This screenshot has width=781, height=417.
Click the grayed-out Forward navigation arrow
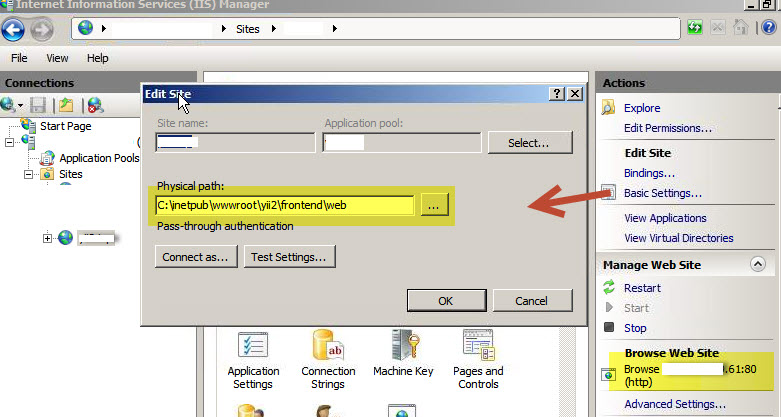click(x=42, y=29)
